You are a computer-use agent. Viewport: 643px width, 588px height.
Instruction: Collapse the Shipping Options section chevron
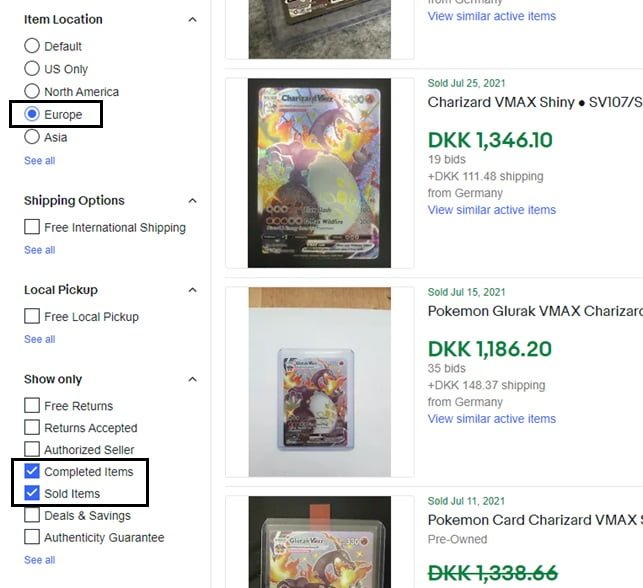click(192, 201)
